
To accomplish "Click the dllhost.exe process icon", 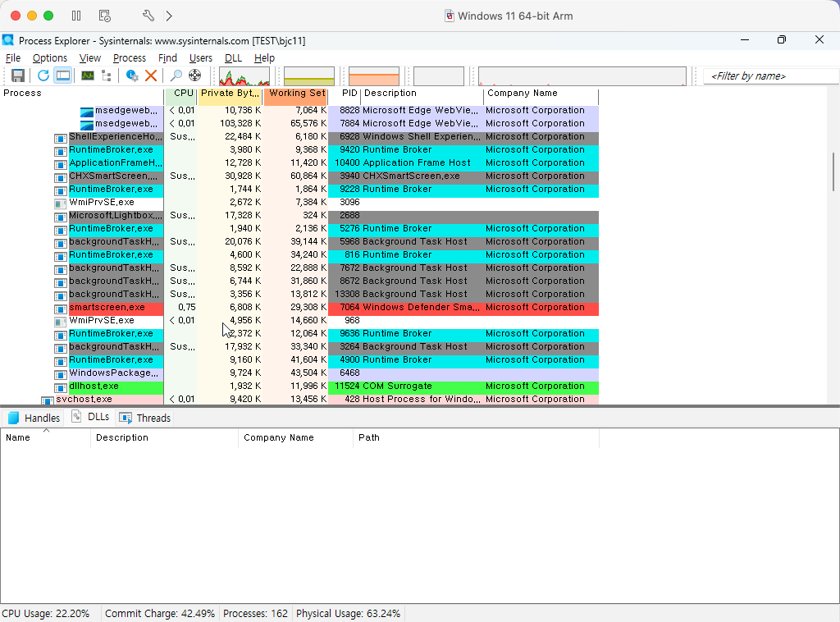I will tap(61, 388).
